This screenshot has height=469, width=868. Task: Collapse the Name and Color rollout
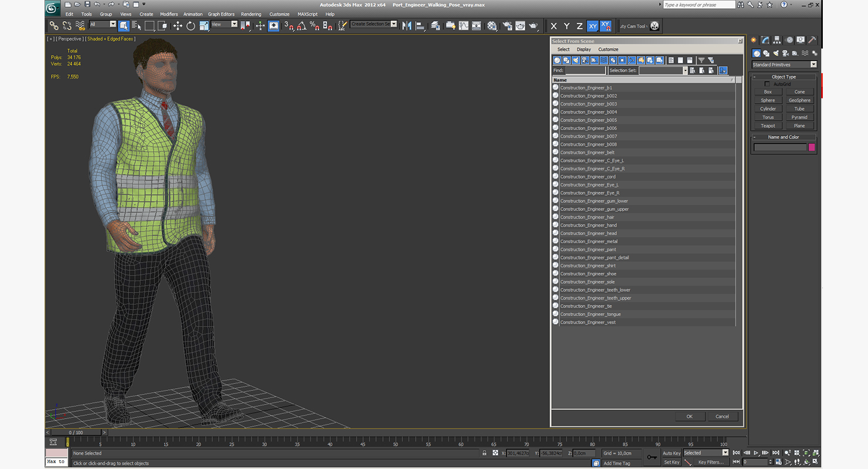[x=784, y=137]
